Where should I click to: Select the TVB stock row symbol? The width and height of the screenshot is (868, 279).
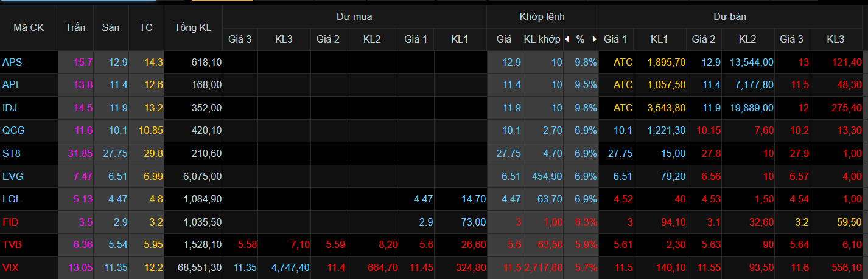coord(11,245)
